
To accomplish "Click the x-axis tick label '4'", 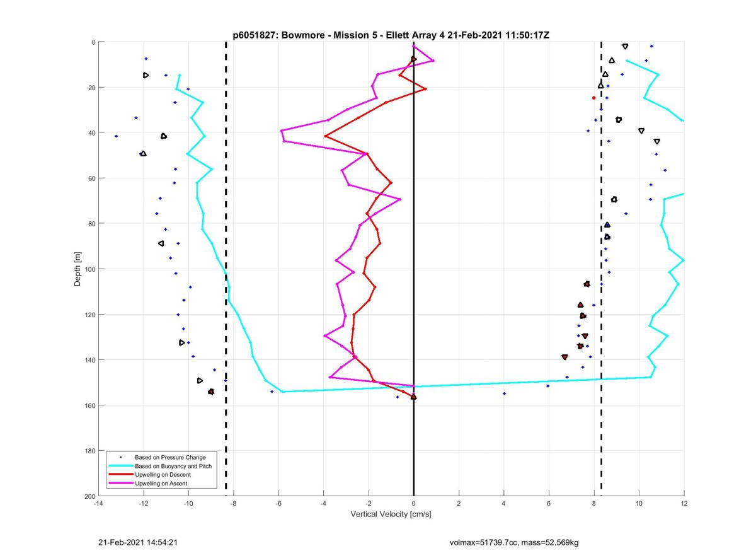I will (504, 503).
